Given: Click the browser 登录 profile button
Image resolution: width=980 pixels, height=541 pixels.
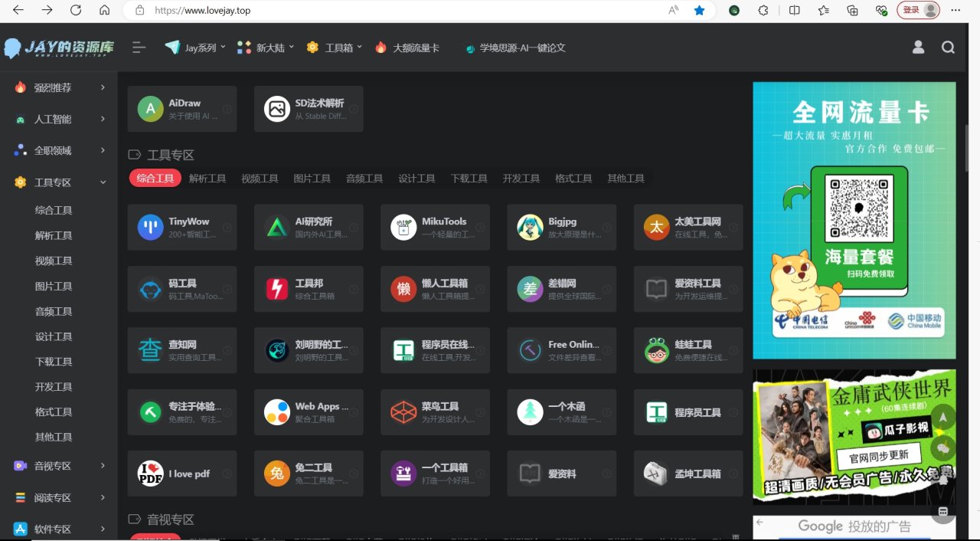Looking at the screenshot, I should click(919, 11).
